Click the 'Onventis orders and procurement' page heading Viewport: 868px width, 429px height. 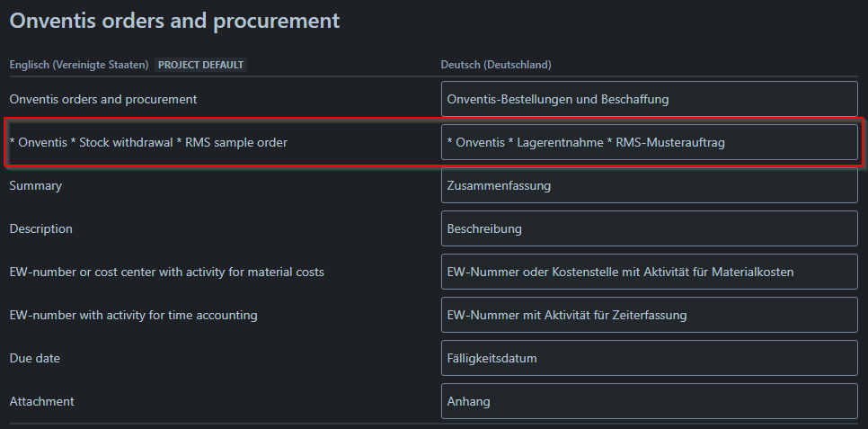click(x=174, y=20)
